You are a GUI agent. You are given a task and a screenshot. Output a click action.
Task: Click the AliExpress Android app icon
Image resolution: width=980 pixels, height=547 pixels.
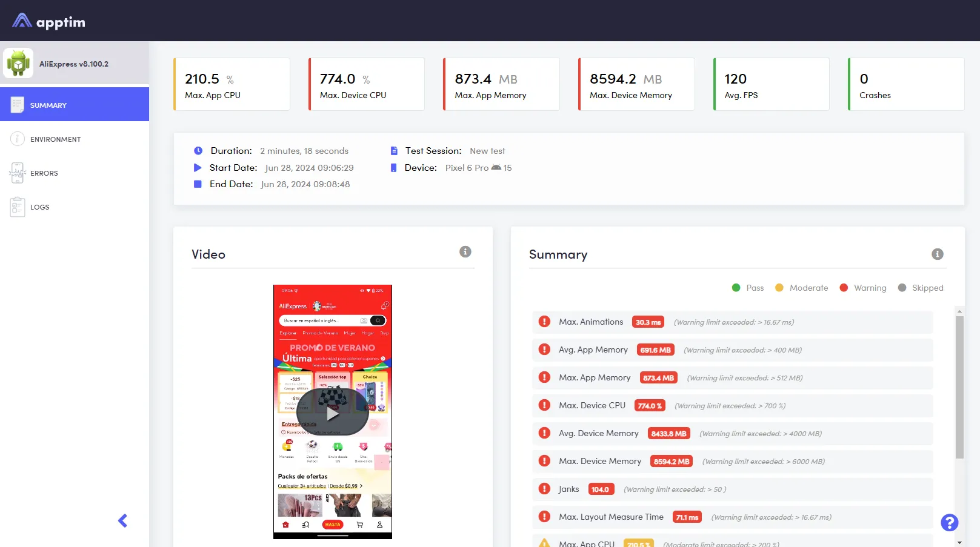coord(18,64)
